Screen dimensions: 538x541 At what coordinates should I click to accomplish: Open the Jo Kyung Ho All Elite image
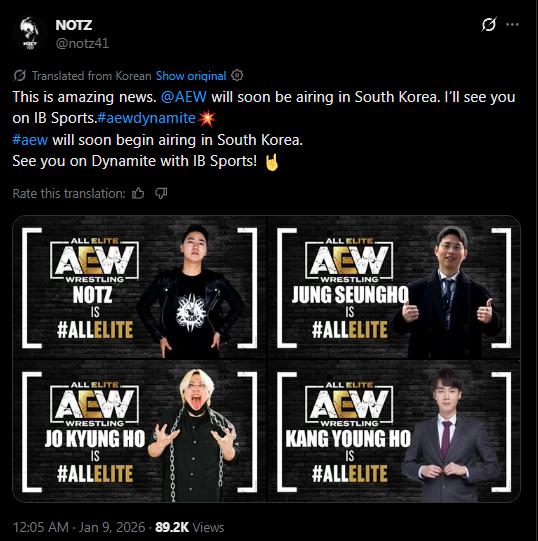click(139, 431)
